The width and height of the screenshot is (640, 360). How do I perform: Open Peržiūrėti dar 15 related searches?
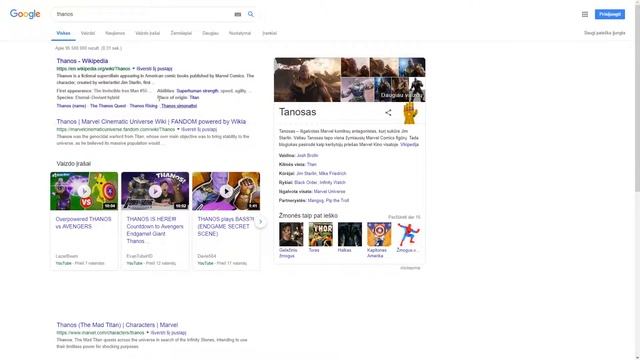click(404, 217)
